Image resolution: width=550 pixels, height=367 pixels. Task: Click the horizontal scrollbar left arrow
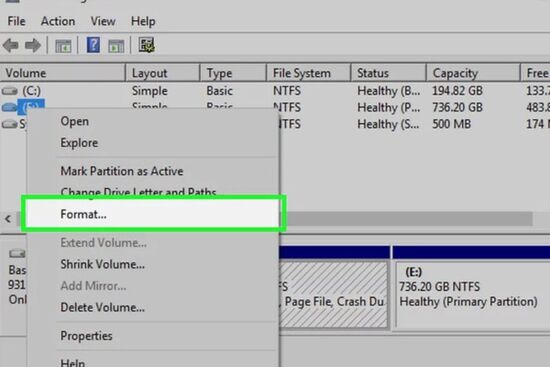tap(8, 219)
